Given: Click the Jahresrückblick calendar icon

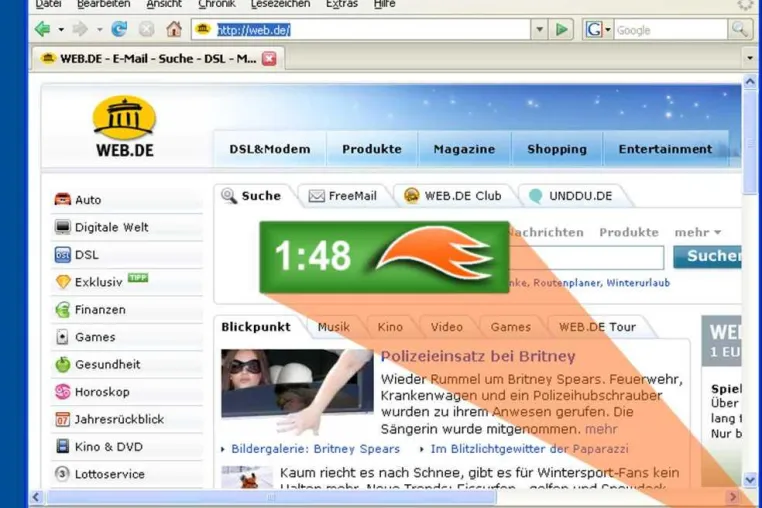Looking at the screenshot, I should 63,419.
